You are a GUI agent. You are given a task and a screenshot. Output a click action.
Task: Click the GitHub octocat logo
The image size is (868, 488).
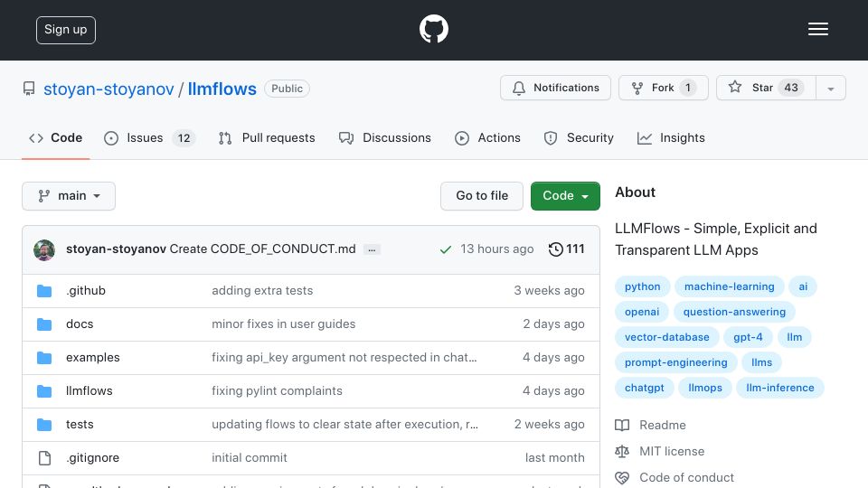click(x=433, y=29)
